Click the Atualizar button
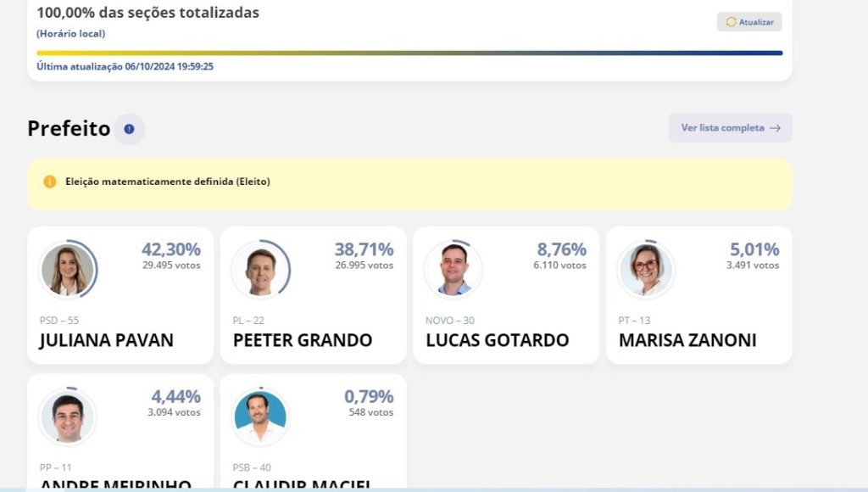Viewport: 868px width, 492px height. tap(749, 21)
